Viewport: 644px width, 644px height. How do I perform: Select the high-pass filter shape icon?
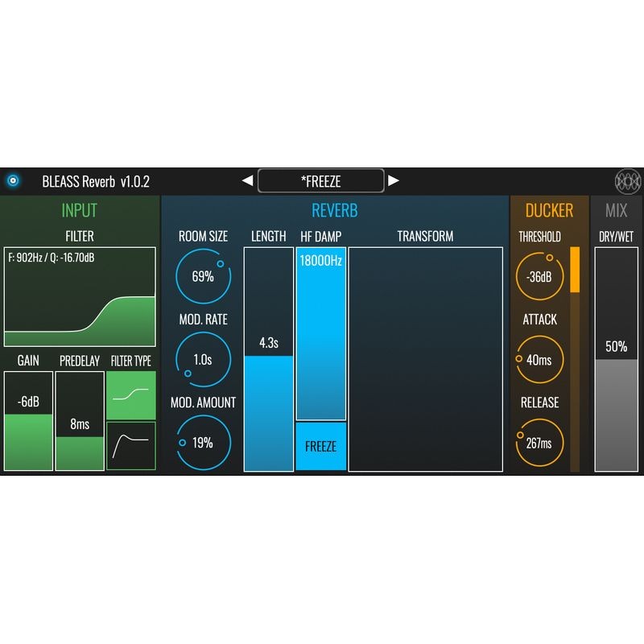pos(132,444)
